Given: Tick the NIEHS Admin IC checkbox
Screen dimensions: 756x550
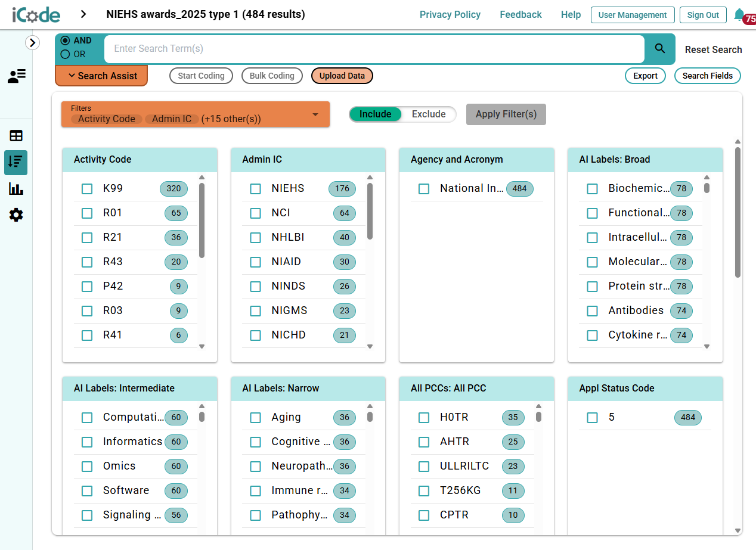Looking at the screenshot, I should click(x=256, y=189).
